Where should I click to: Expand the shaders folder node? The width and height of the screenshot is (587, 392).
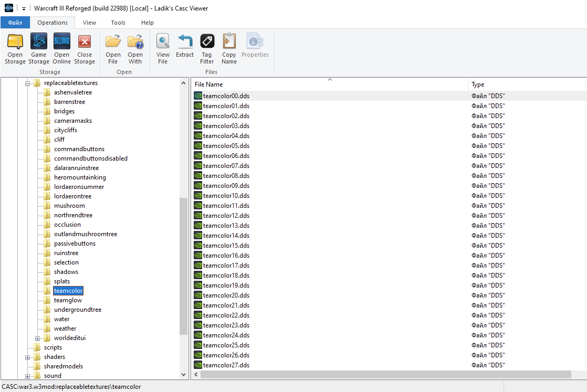click(27, 357)
